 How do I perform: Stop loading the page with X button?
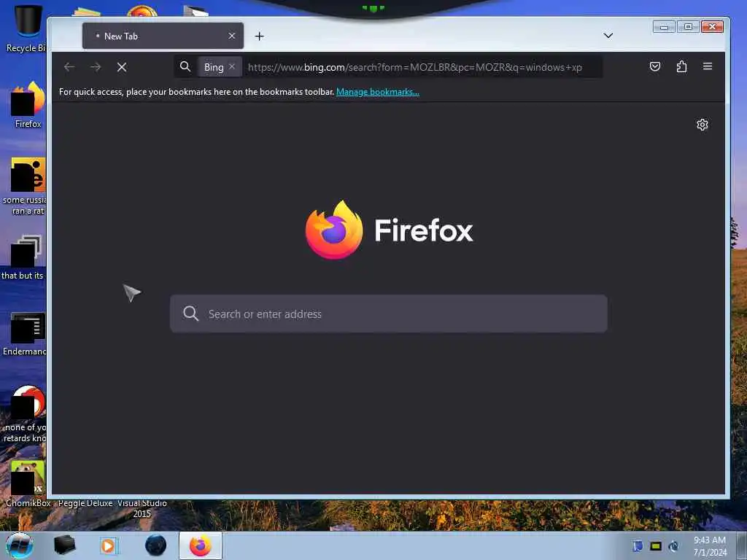(x=122, y=67)
